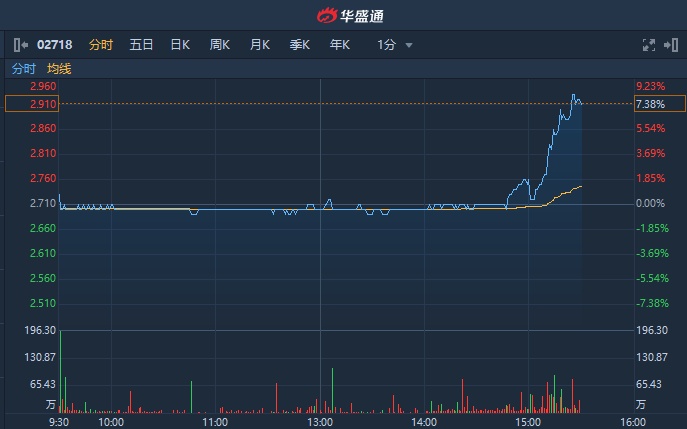Viewport: 687px width, 429px height.
Task: Switch to the 日K chart tab
Action: tap(180, 45)
